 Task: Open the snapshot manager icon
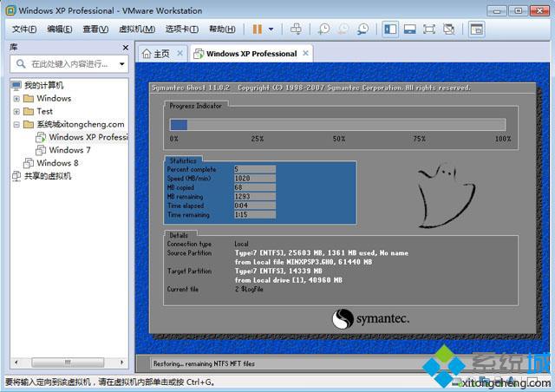pos(362,29)
